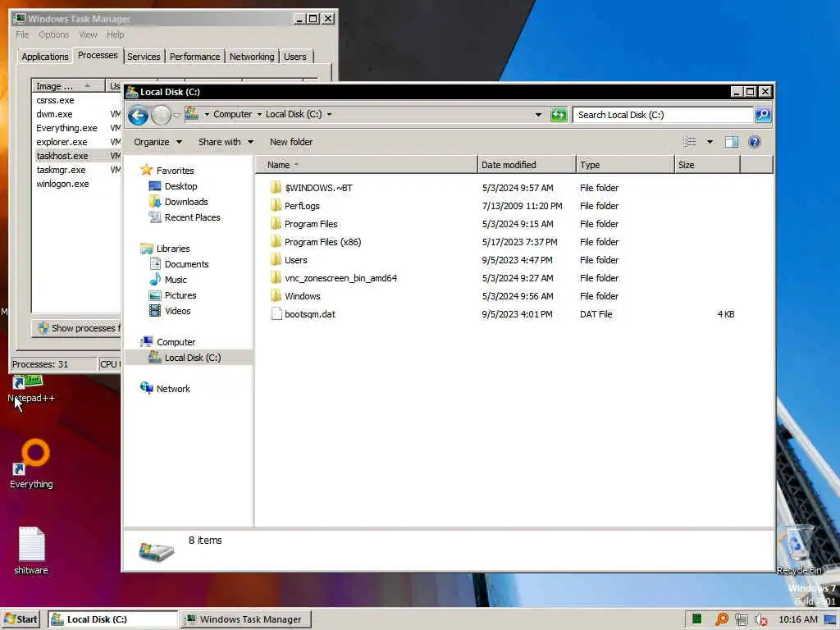
Task: Click the arrow before Computer in breadcrumb
Action: tap(207, 114)
